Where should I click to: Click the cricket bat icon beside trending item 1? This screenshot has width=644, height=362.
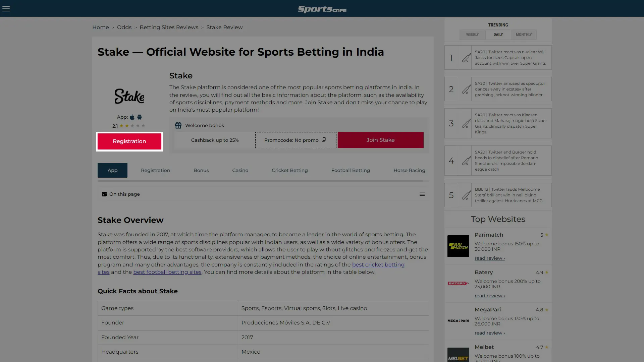coord(466,58)
